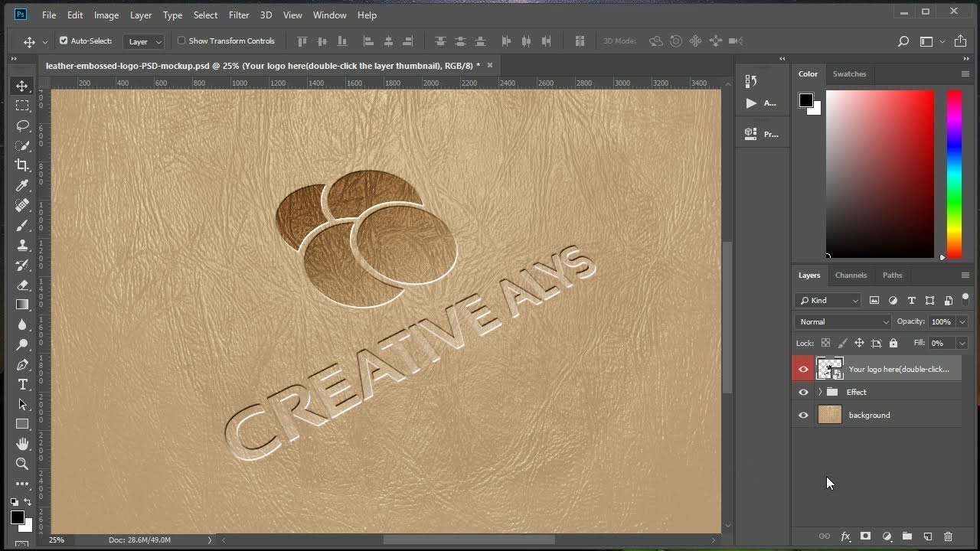The height and width of the screenshot is (551, 980).
Task: Open the File menu
Action: 49,15
